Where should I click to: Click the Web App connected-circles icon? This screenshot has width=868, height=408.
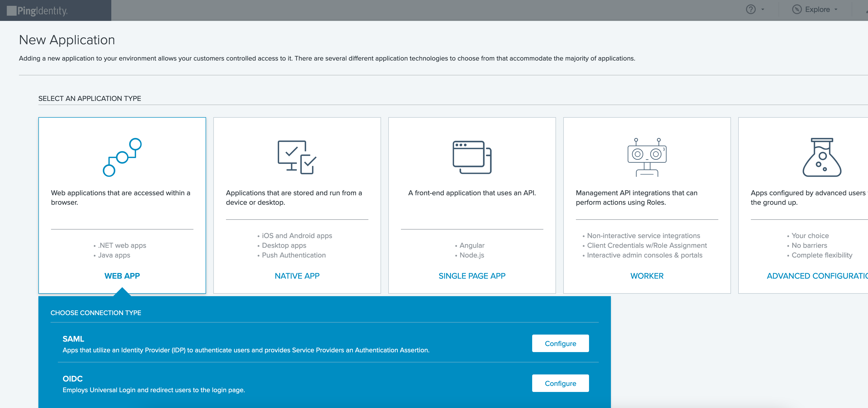point(122,157)
